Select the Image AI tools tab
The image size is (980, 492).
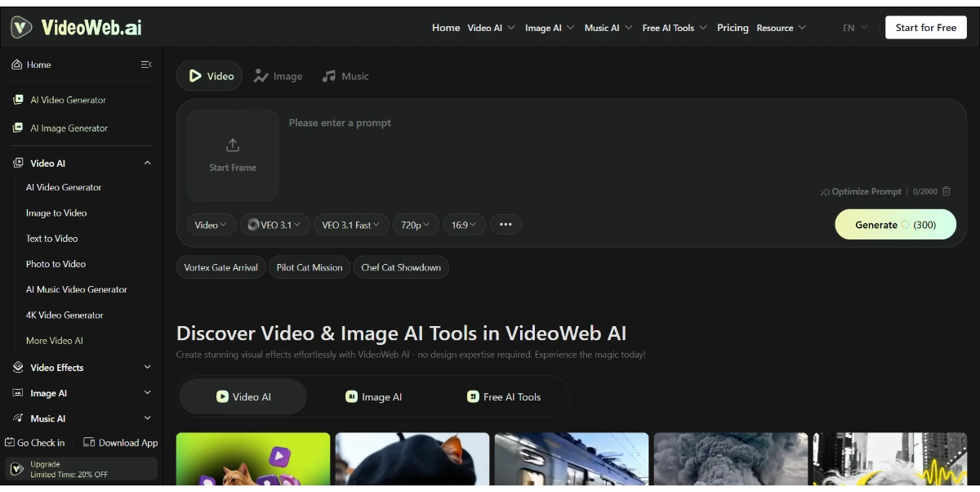(374, 397)
